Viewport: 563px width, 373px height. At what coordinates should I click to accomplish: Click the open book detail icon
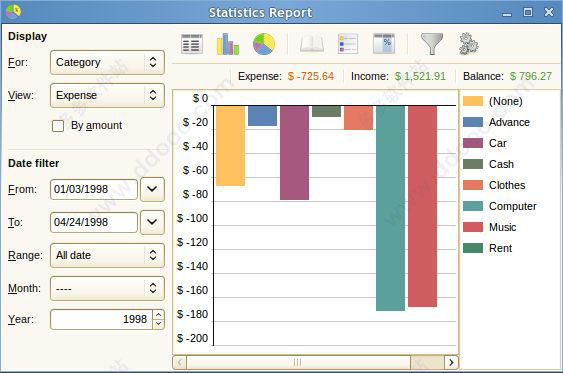pyautogui.click(x=312, y=44)
